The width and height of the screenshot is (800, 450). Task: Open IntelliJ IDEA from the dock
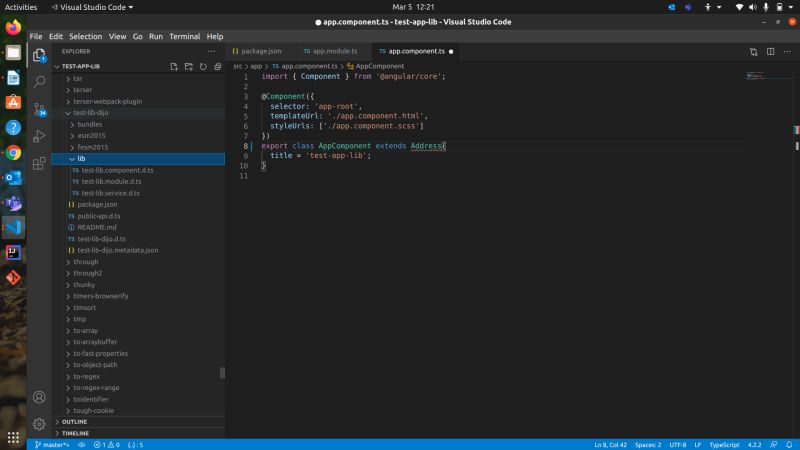(x=13, y=253)
